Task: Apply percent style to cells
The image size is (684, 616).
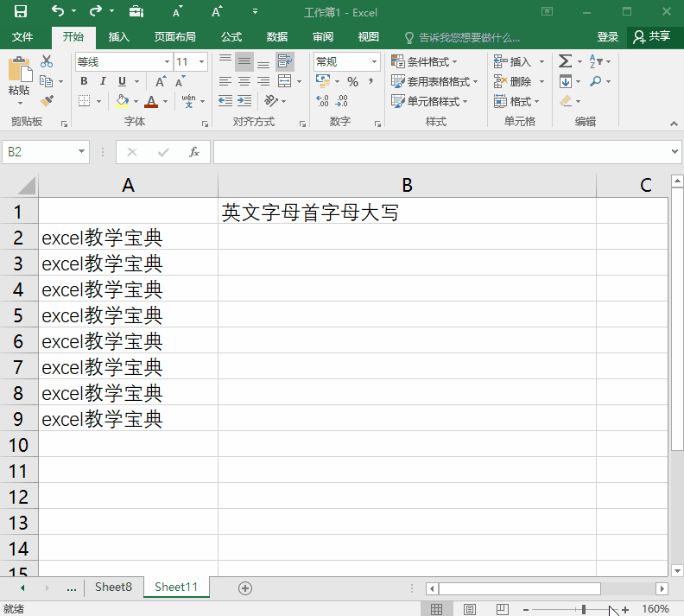Action: (352, 81)
